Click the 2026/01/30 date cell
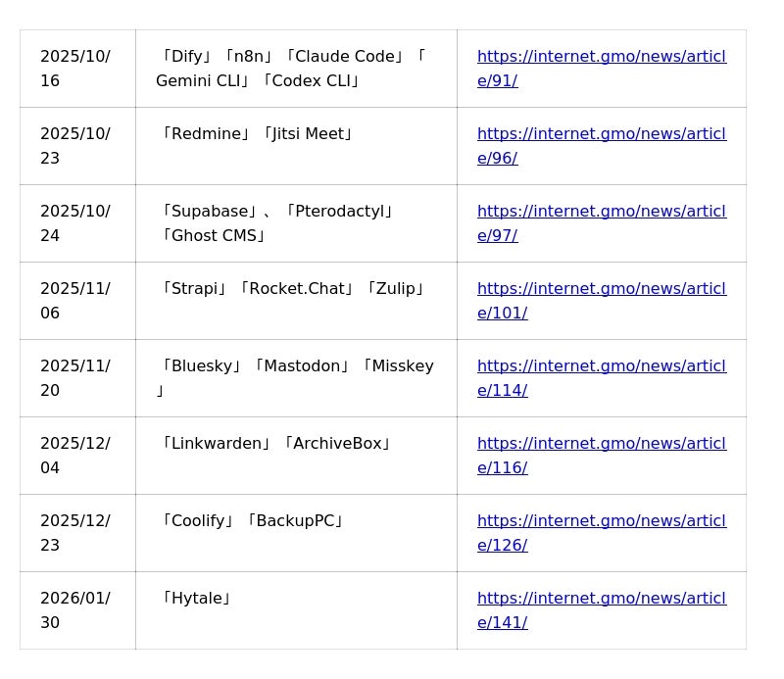 (75, 610)
